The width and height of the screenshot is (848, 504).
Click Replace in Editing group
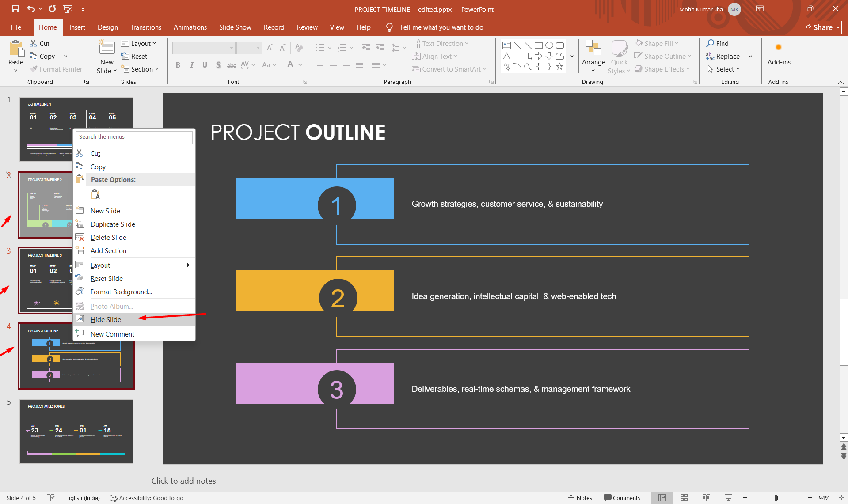point(723,56)
